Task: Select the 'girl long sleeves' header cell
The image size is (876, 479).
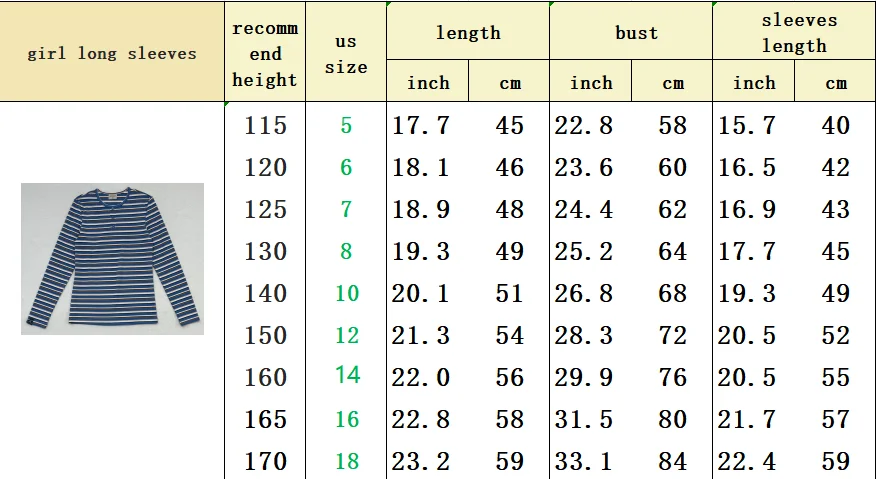Action: [x=112, y=52]
